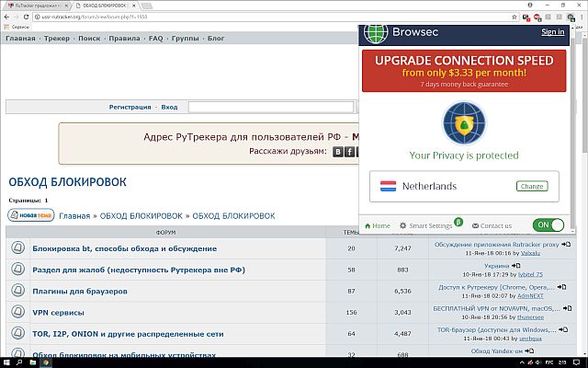Reload the page
588x368 pixels.
pyautogui.click(x=26, y=17)
